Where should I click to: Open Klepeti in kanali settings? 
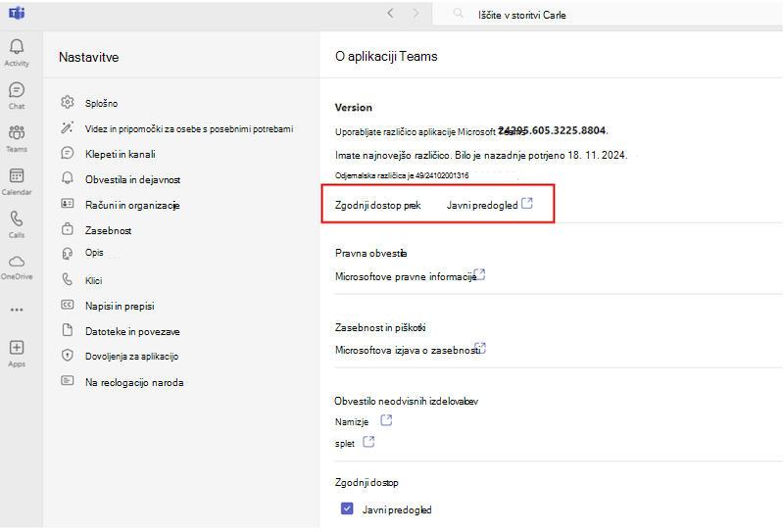120,154
